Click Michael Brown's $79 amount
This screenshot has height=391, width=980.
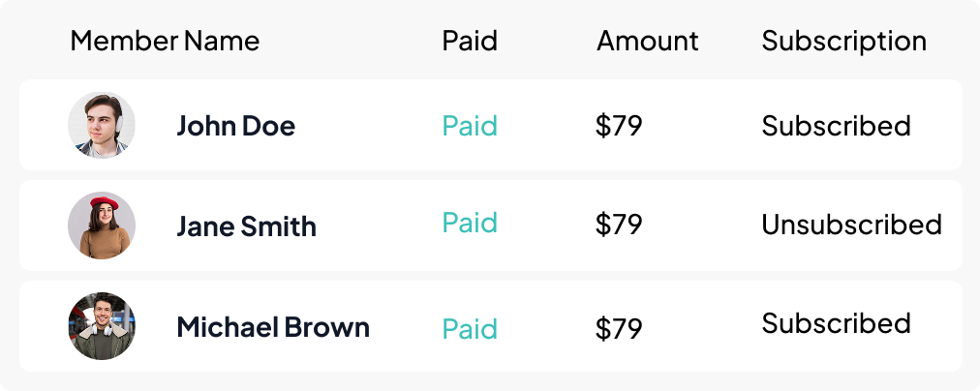pos(619,328)
